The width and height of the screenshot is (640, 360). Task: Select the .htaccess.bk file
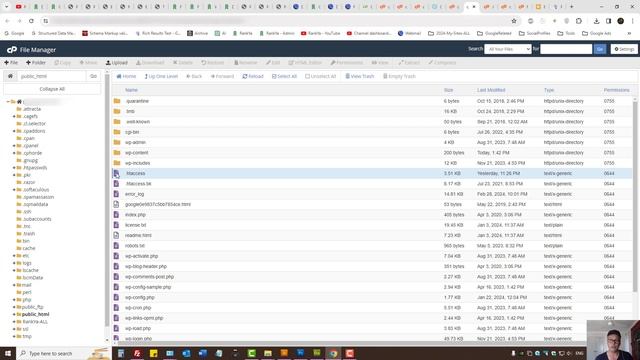138,184
